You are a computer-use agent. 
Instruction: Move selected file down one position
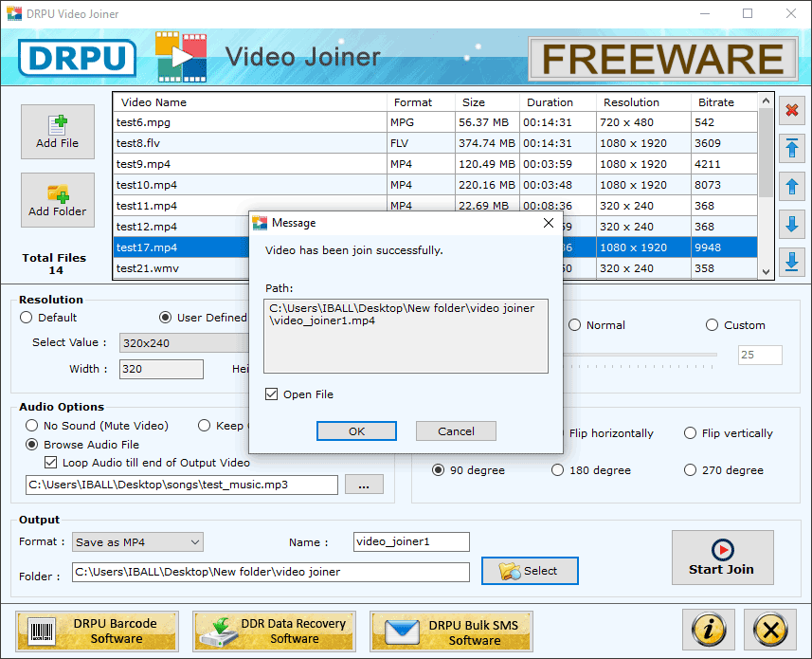click(792, 225)
